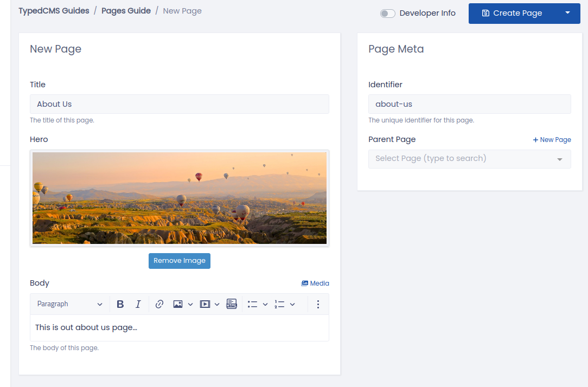Open Create Page split-button arrow
588x387 pixels.
click(x=567, y=13)
